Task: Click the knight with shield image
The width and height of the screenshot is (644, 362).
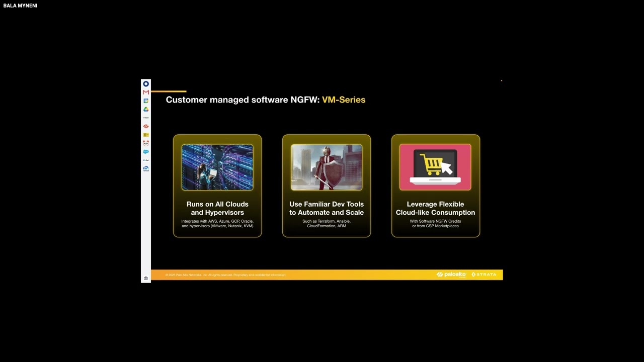Action: pyautogui.click(x=327, y=167)
